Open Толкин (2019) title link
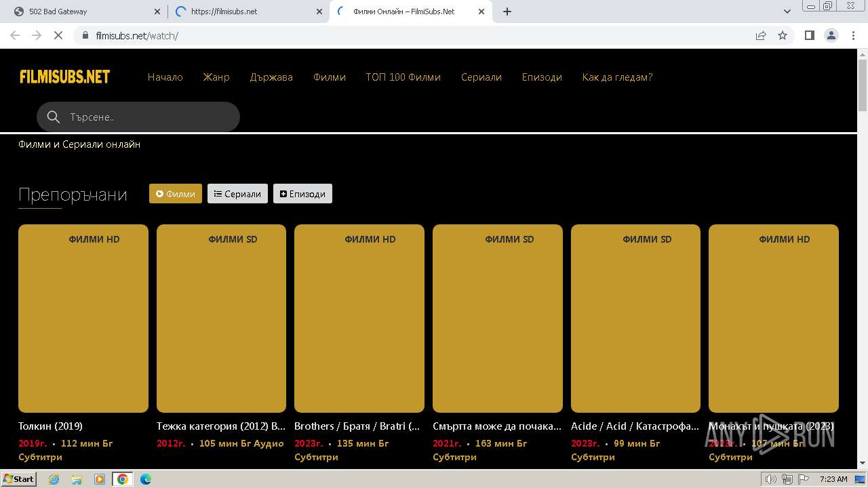 (x=51, y=426)
